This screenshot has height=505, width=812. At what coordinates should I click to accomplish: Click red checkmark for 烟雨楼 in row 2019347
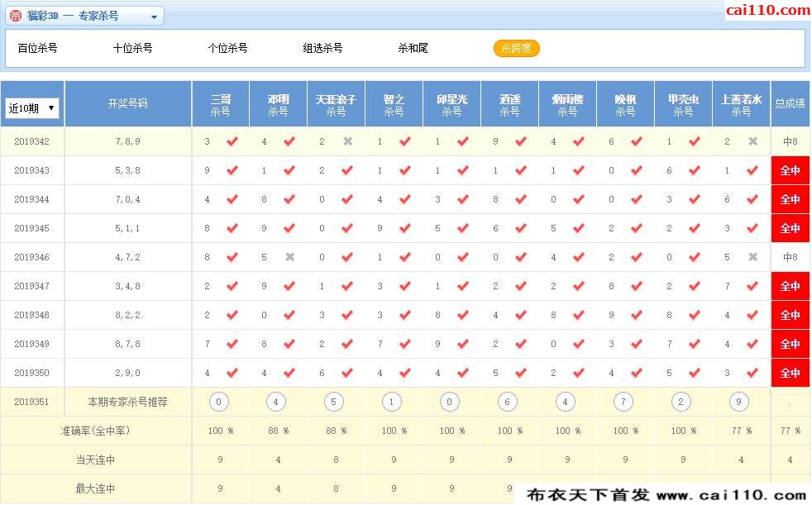[579, 286]
